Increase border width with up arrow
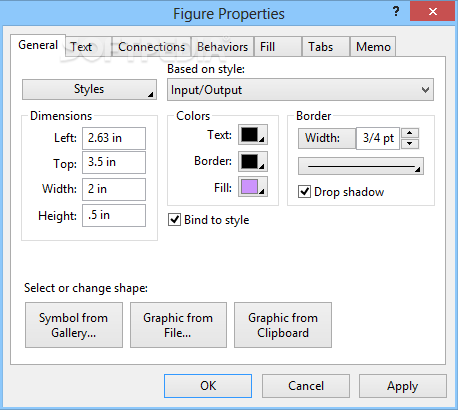 410,133
